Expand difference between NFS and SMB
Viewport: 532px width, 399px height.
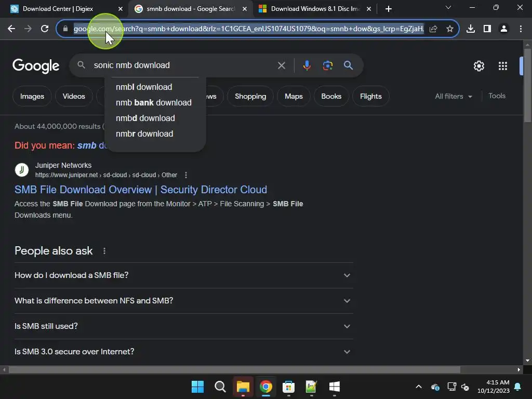[x=183, y=301]
